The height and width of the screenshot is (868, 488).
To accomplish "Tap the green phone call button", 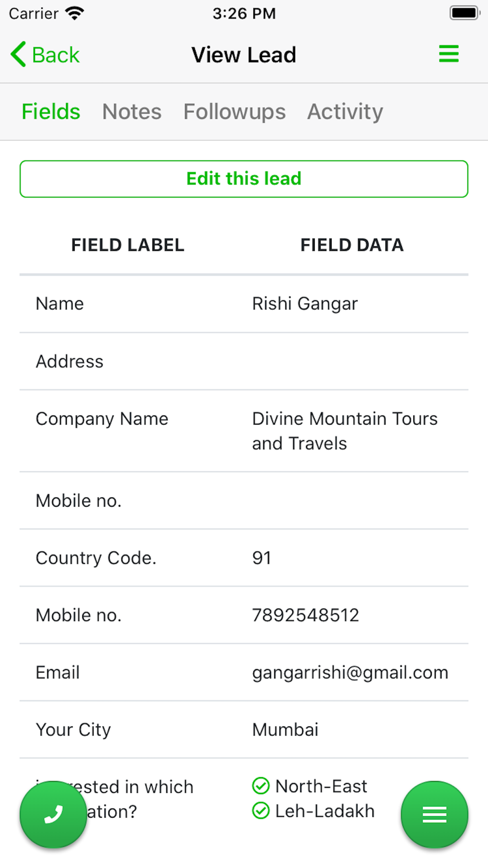I will point(53,814).
